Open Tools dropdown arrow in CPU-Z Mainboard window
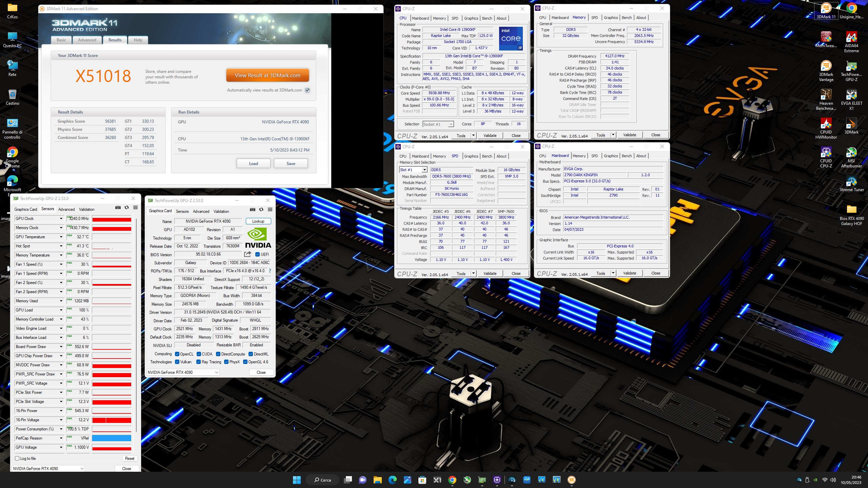Screen dimensions: 868x488 click(x=613, y=273)
